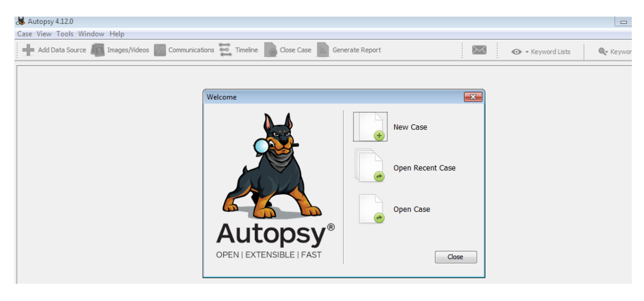Select the Open Recent Case label
The height and width of the screenshot is (301, 644).
click(425, 168)
